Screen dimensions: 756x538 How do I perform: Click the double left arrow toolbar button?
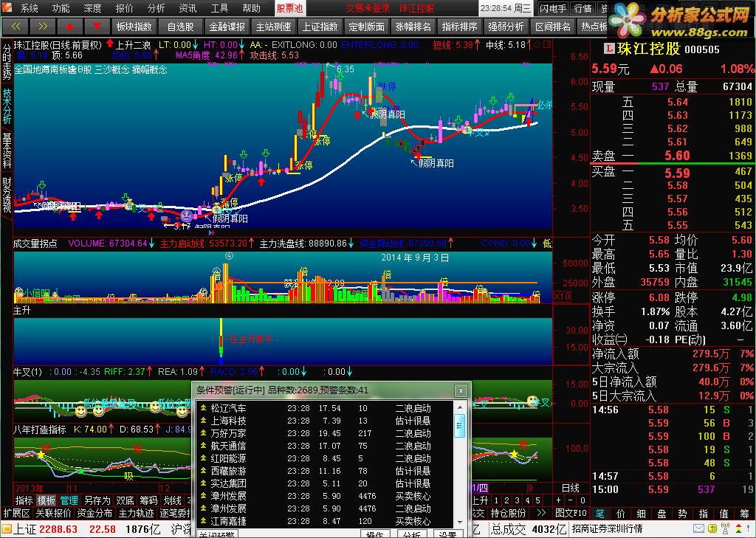pos(16,27)
